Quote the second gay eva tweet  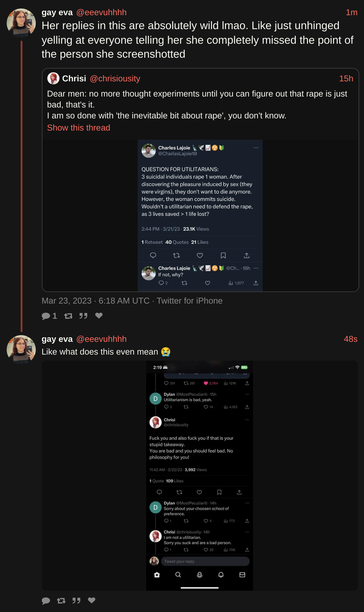(76, 601)
